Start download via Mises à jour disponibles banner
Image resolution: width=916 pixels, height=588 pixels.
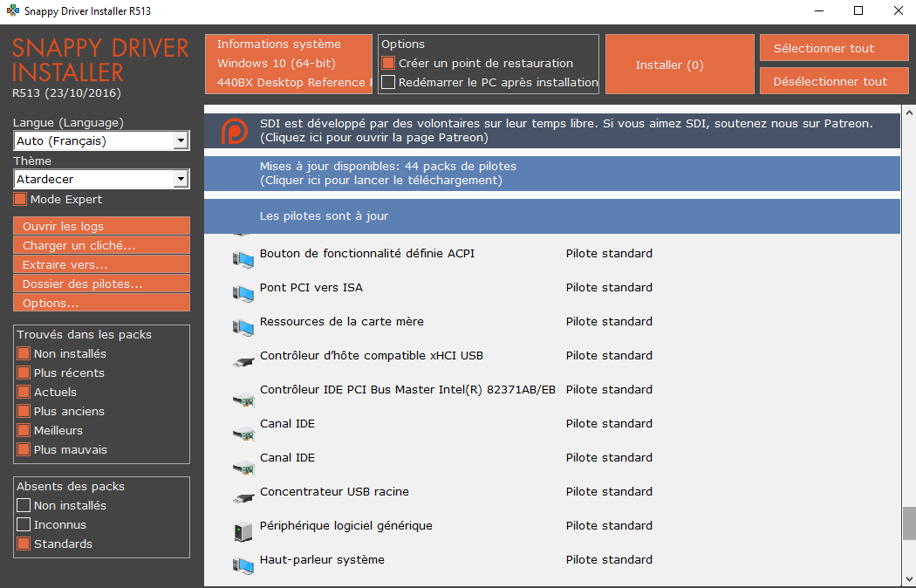click(552, 174)
